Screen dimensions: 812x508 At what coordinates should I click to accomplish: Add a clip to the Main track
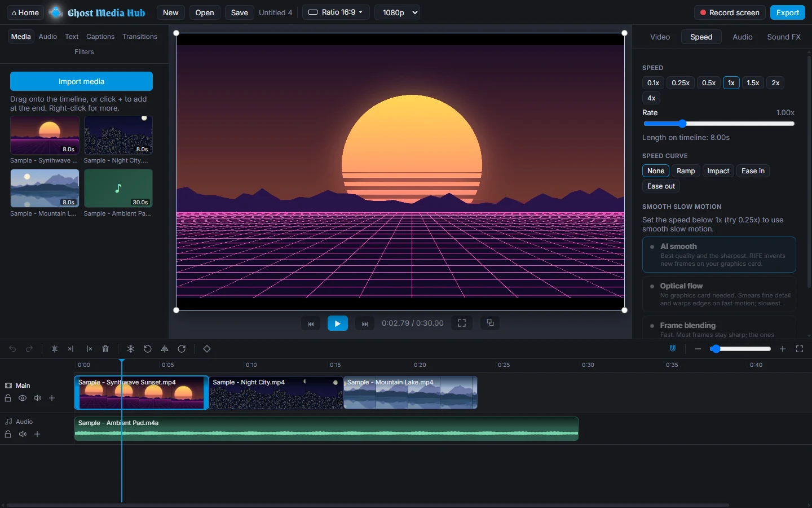pyautogui.click(x=52, y=398)
